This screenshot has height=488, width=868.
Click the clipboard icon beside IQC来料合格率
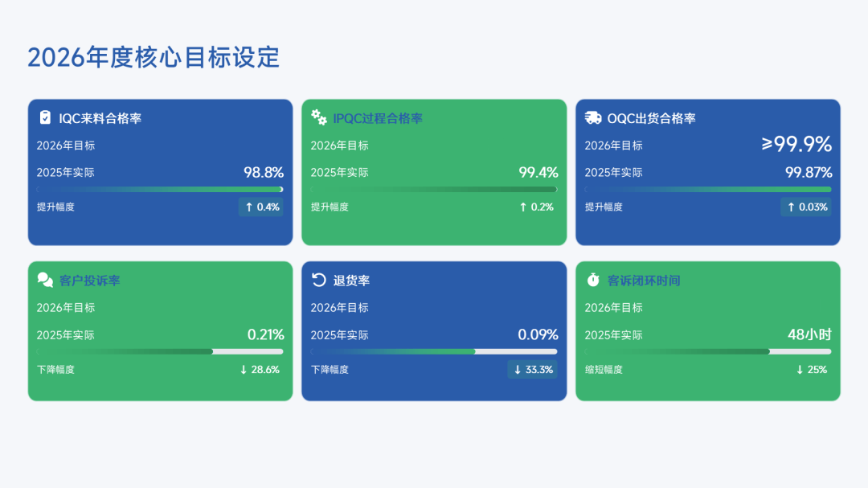45,117
